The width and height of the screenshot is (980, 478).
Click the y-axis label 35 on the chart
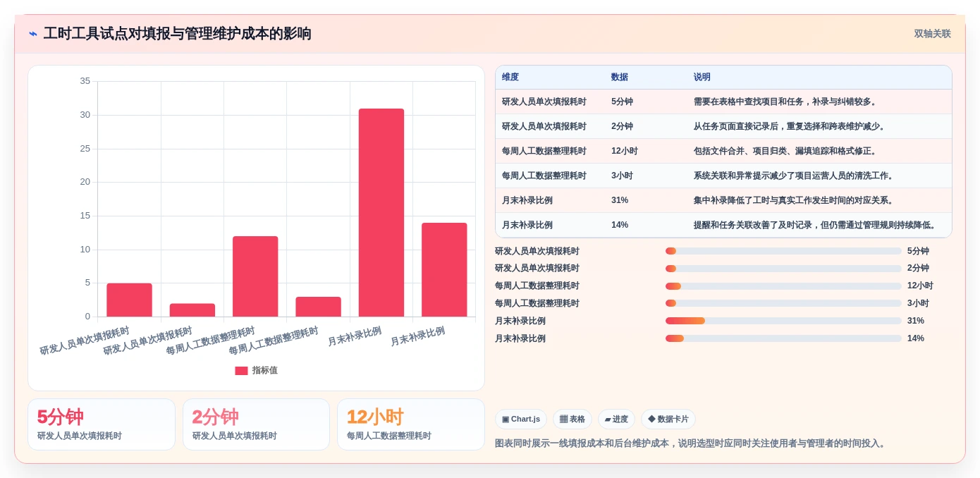(85, 81)
